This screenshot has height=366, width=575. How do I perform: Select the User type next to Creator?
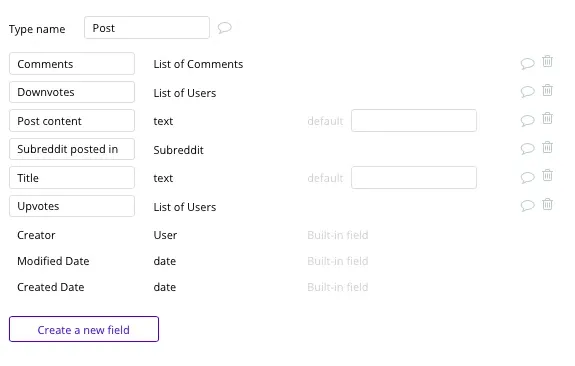tap(165, 235)
